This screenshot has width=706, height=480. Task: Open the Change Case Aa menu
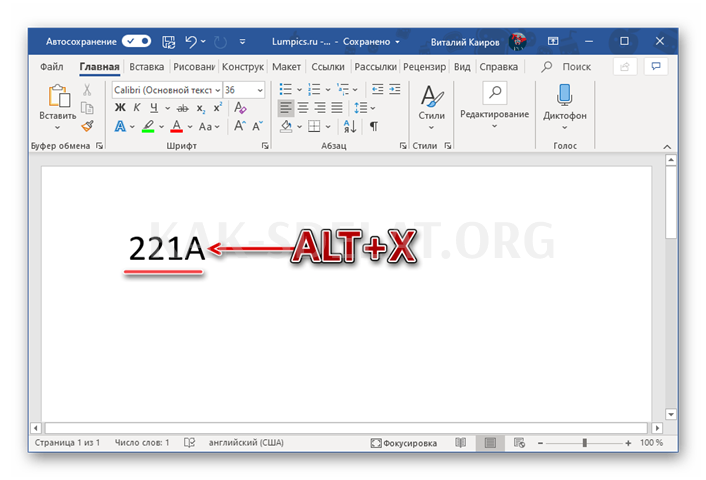(209, 127)
